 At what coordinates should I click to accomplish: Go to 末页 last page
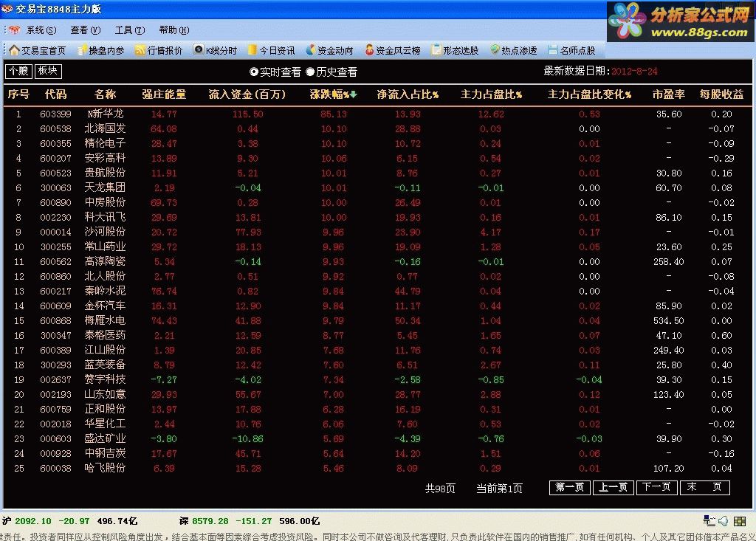point(705,487)
